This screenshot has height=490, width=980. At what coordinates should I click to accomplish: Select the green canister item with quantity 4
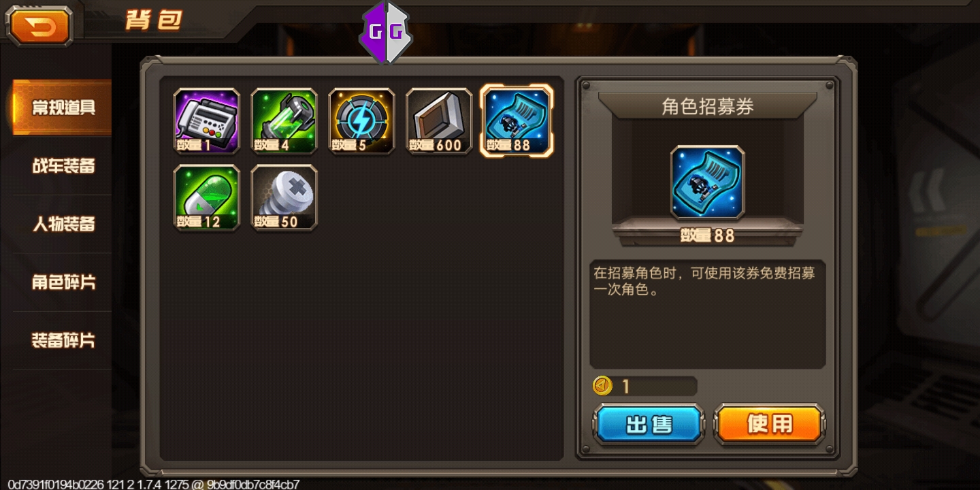(284, 121)
